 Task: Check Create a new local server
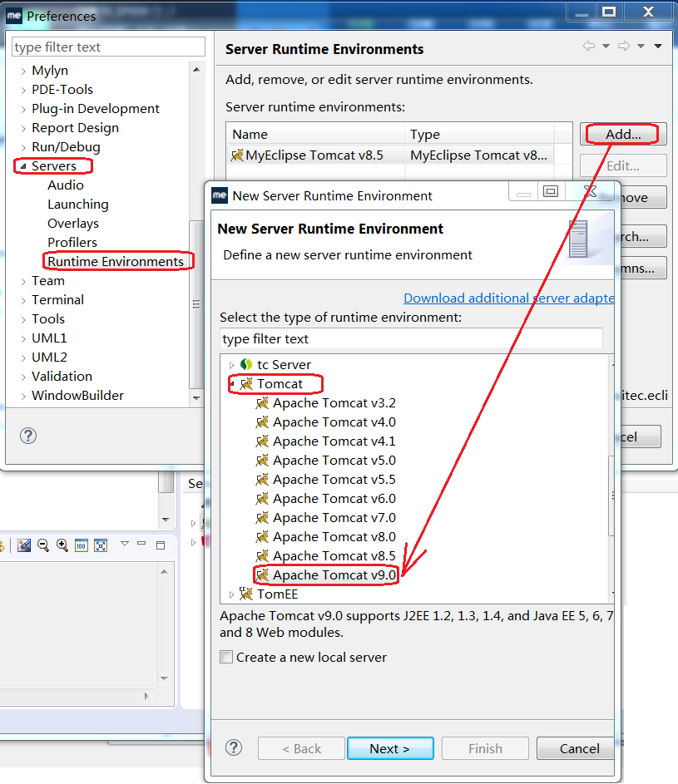[226, 657]
